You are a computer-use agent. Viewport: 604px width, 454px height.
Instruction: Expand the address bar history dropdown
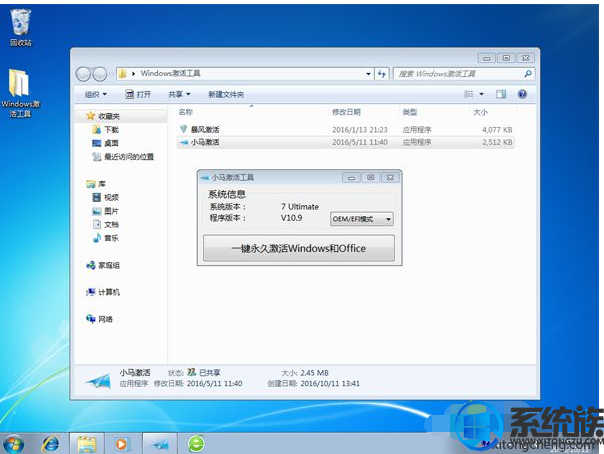[368, 74]
